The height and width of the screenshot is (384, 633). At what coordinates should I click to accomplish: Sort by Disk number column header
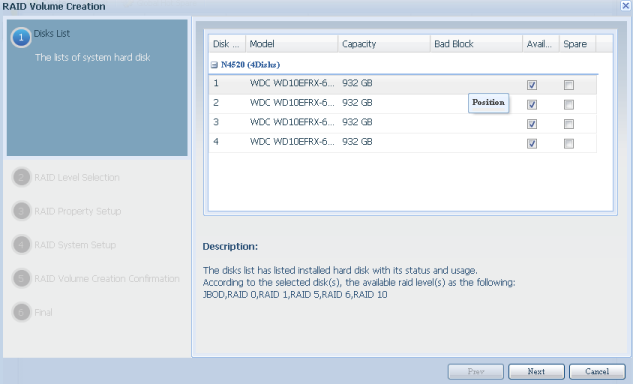(227, 44)
